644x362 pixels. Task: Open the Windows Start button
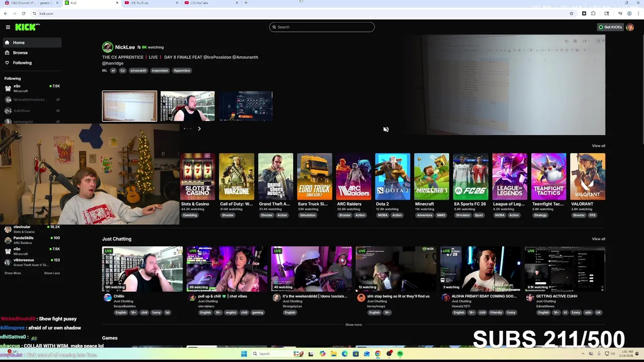pyautogui.click(x=244, y=354)
